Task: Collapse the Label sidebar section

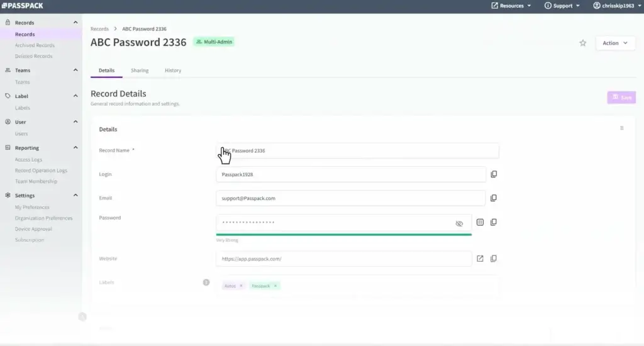Action: [x=75, y=96]
